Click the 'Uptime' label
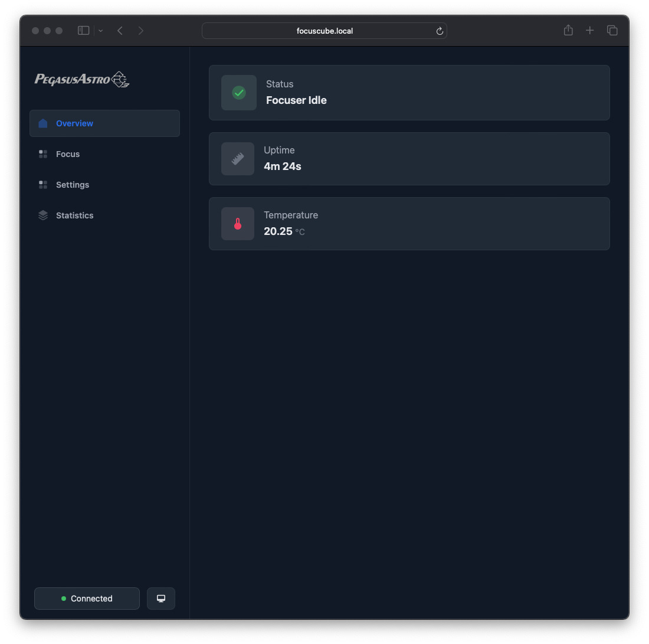This screenshot has width=649, height=644. tap(280, 151)
